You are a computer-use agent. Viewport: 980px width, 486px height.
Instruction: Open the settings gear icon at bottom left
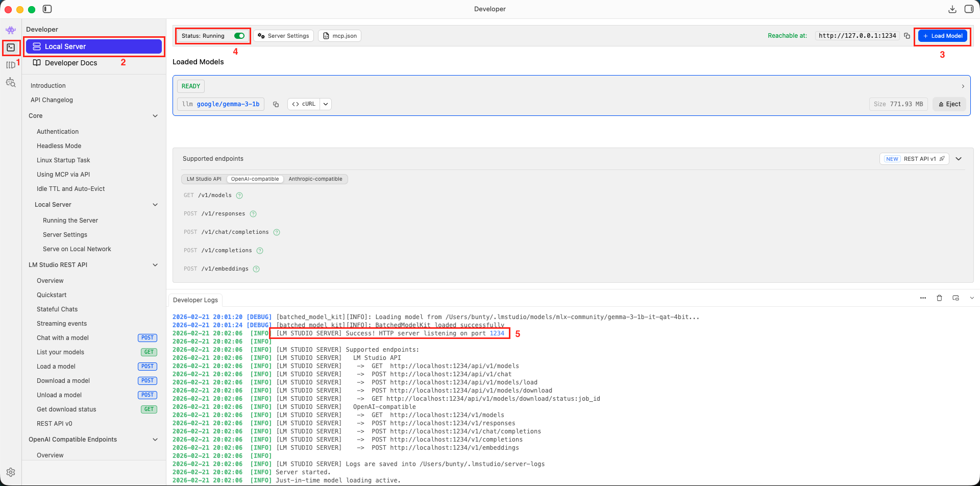[11, 472]
